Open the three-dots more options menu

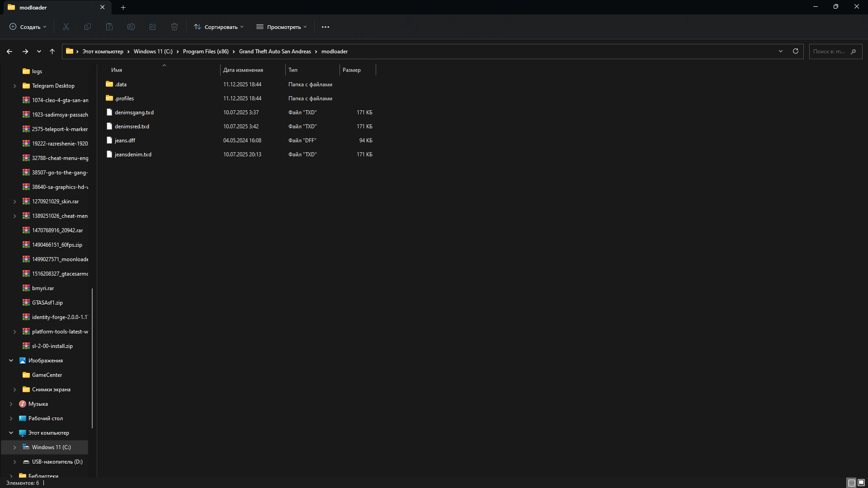(325, 27)
